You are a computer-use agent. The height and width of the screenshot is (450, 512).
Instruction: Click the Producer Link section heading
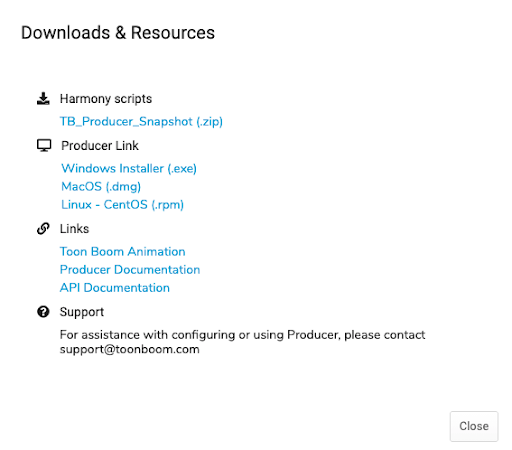(x=100, y=146)
